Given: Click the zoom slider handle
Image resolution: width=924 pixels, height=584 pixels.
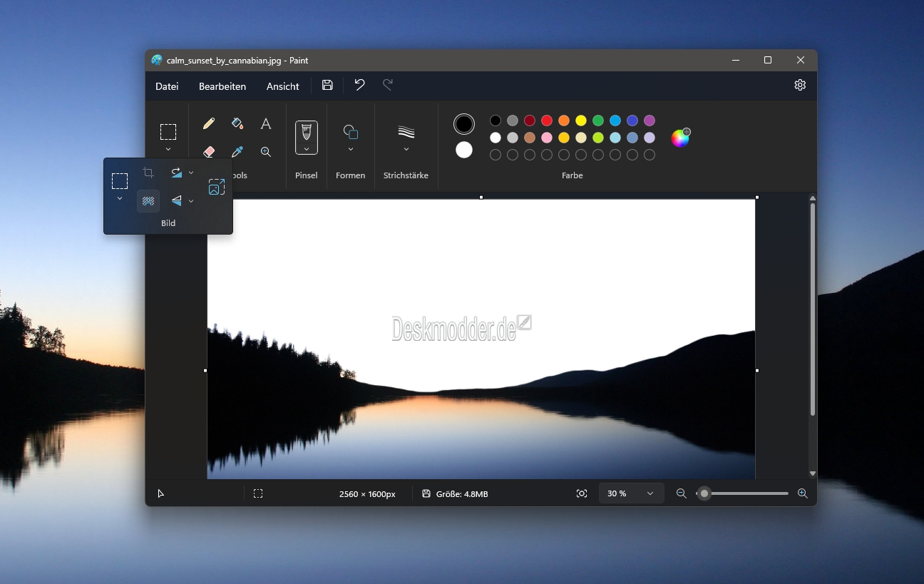Looking at the screenshot, I should [704, 493].
